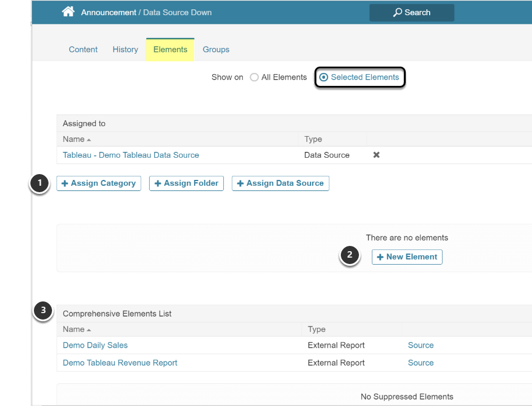Viewport: 532px width, 406px height.
Task: Switch to the Content tab
Action: [x=83, y=50]
